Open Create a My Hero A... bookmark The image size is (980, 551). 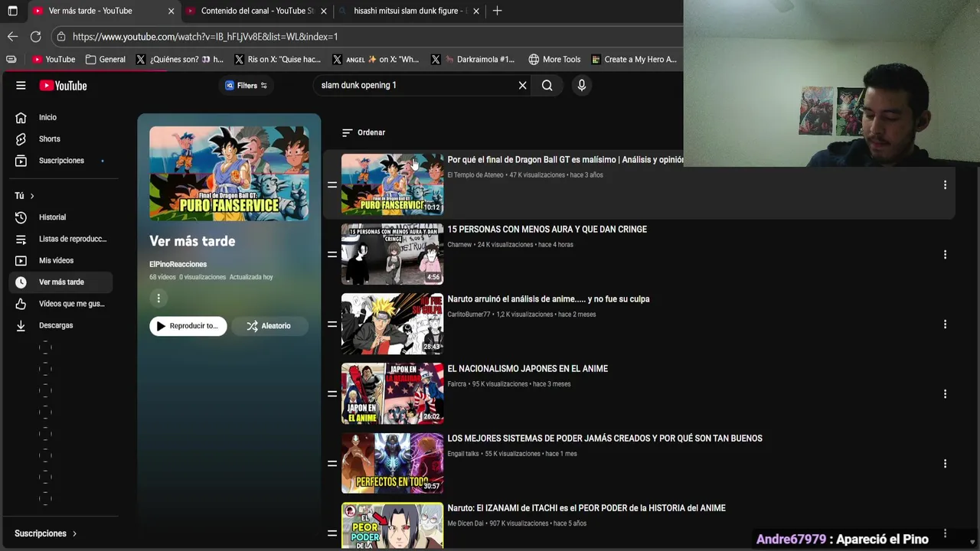pos(633,59)
